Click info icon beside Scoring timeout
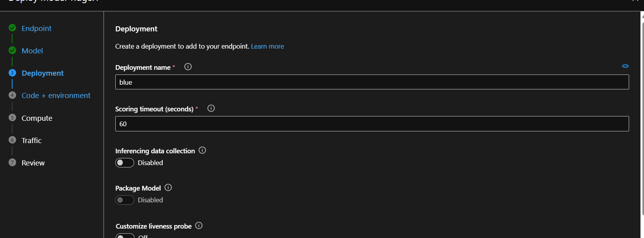This screenshot has width=644, height=238. point(211,108)
